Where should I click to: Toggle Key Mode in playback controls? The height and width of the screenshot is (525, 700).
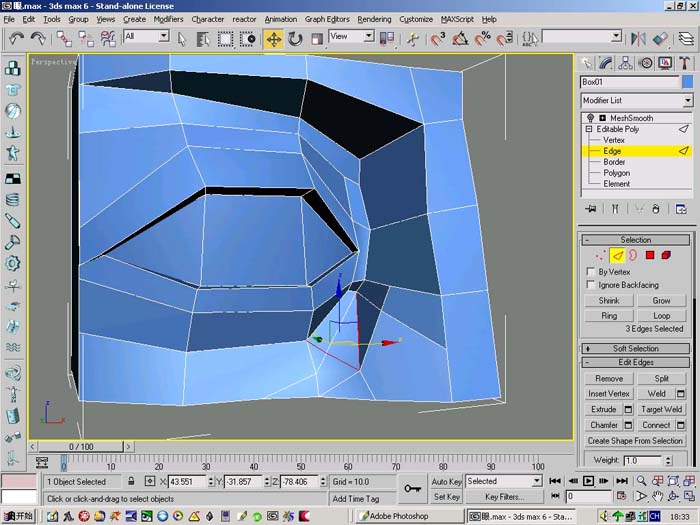(555, 496)
